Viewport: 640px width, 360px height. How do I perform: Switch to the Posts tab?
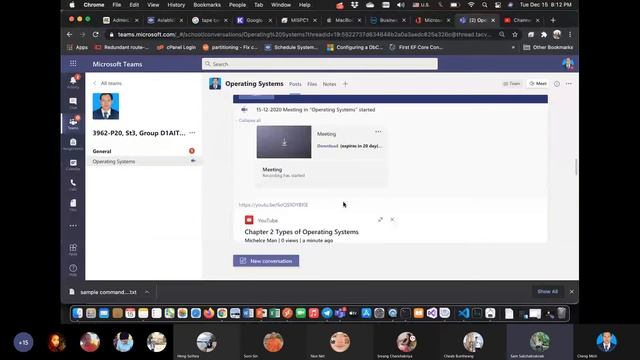[295, 84]
